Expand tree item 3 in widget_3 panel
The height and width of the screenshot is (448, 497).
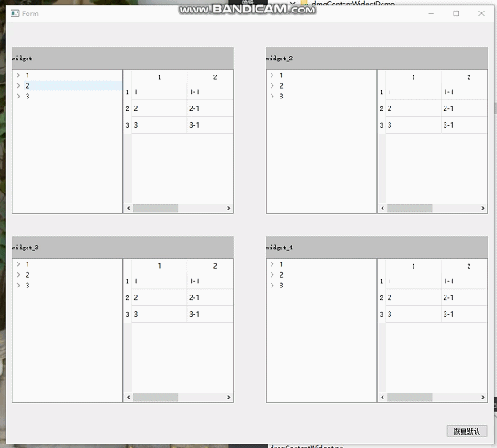pyautogui.click(x=18, y=285)
